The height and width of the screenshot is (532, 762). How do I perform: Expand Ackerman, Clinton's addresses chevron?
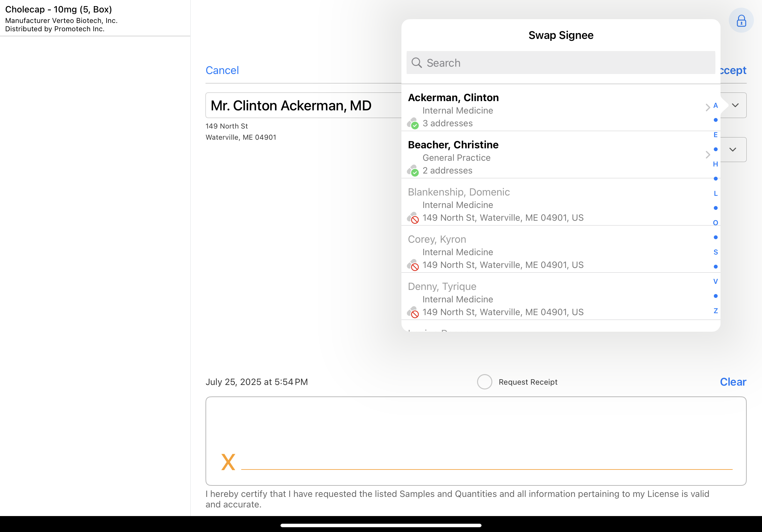(x=707, y=107)
